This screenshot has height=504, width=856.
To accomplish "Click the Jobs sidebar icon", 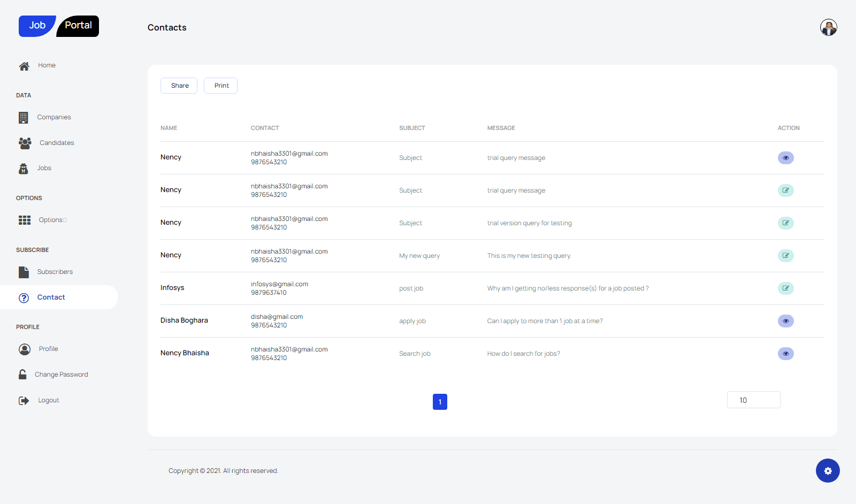I will [x=24, y=169].
